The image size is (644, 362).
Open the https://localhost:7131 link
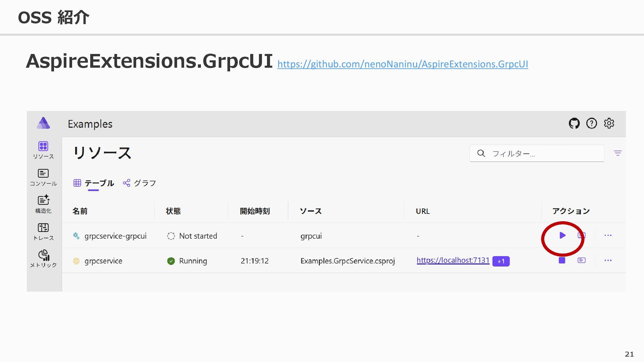click(453, 260)
